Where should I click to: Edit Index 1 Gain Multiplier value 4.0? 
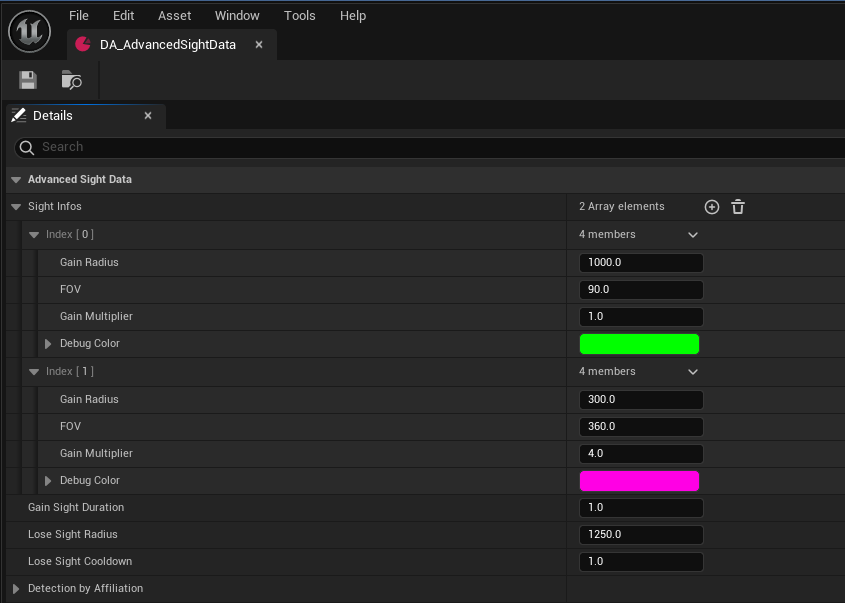point(641,453)
